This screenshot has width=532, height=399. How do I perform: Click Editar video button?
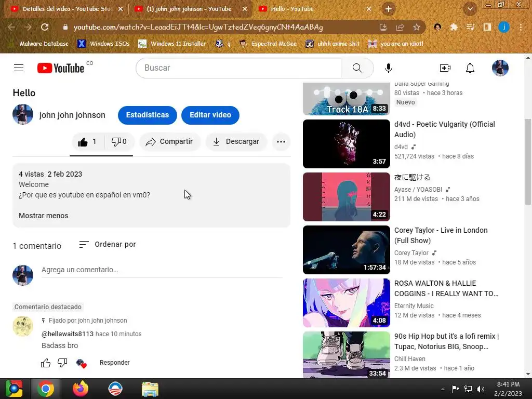210,115
